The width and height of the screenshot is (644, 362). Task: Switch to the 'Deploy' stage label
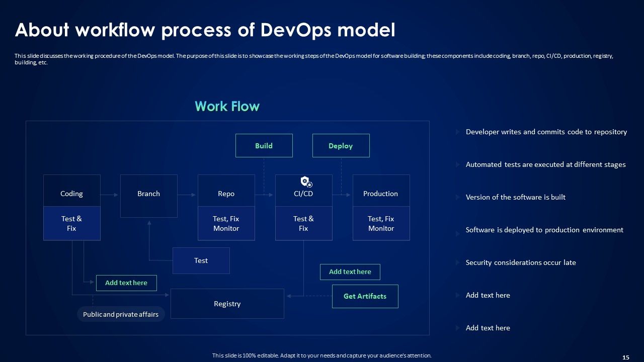[x=341, y=145]
